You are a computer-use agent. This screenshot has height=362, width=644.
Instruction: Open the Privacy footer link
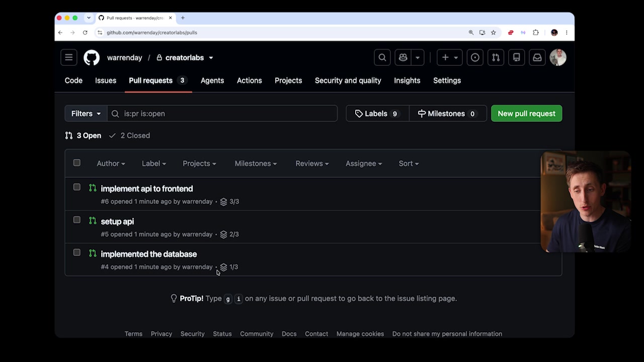pyautogui.click(x=162, y=334)
